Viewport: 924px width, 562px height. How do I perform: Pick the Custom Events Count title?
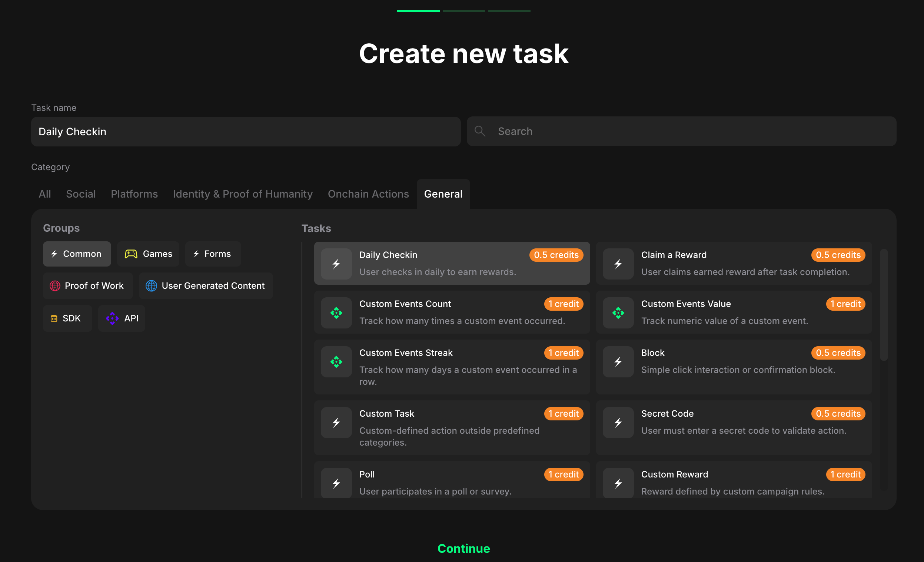(405, 304)
